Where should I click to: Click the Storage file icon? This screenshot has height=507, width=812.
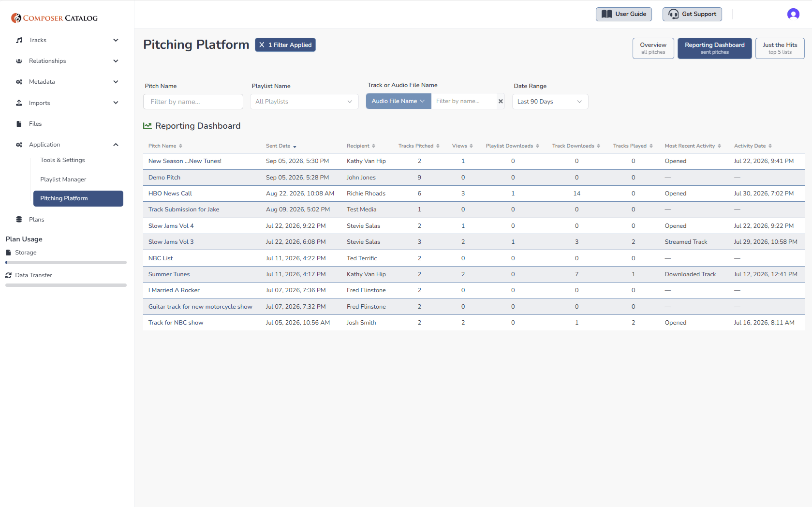[8, 253]
